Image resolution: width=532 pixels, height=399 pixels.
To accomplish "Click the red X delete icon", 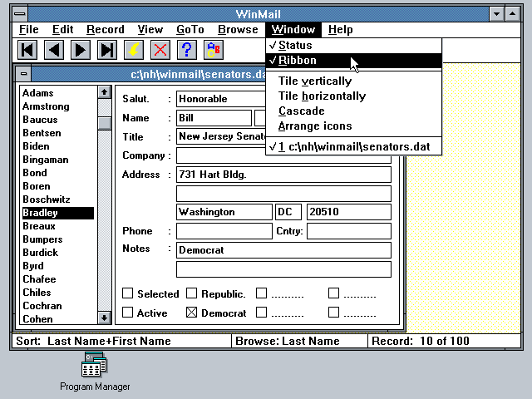I will pos(160,50).
